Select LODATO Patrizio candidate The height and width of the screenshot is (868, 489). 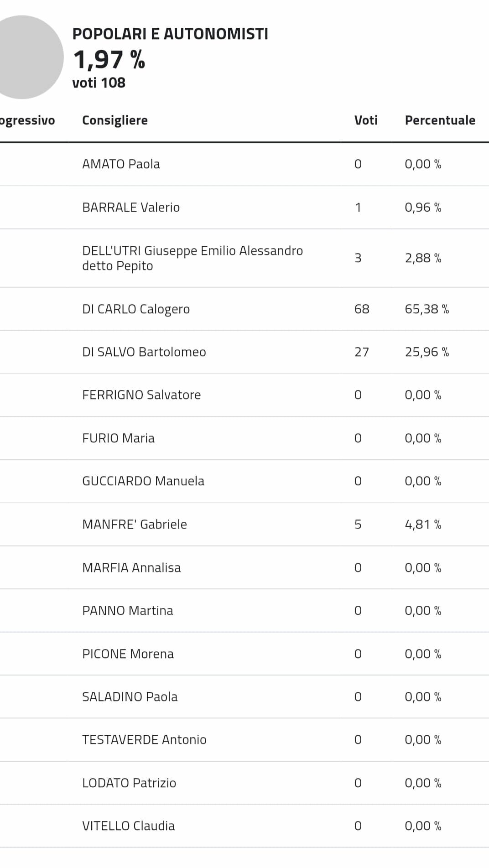click(x=129, y=783)
